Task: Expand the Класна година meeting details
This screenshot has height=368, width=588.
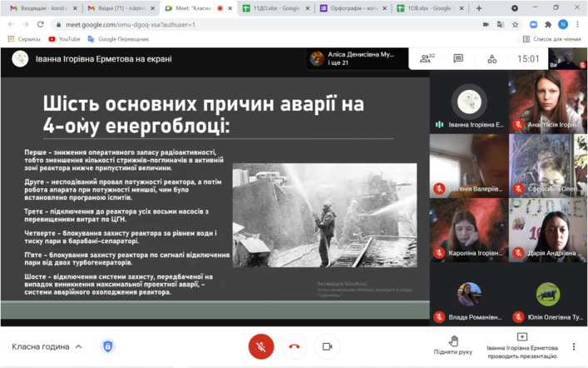Action: [47, 346]
